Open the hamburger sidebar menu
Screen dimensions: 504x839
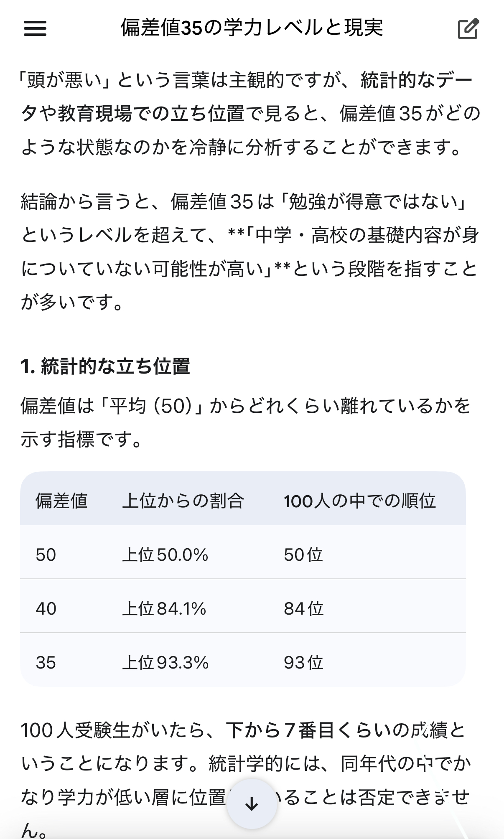click(35, 29)
